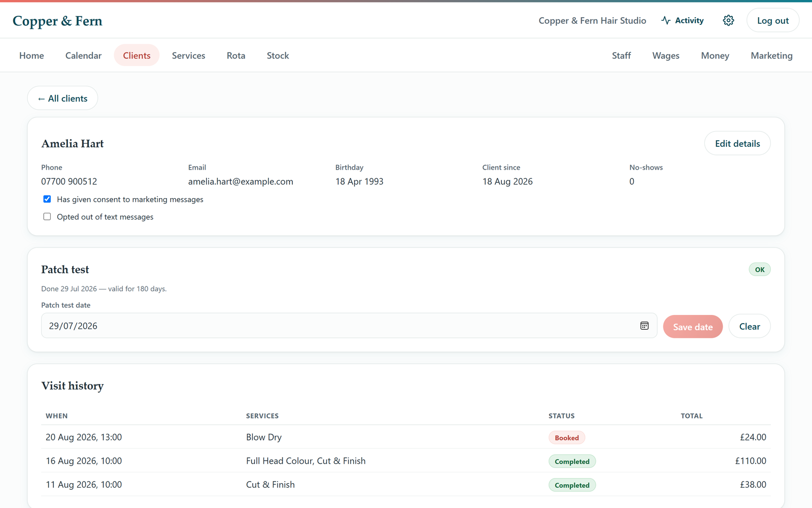Click the Blow Dry service cell

click(x=264, y=437)
